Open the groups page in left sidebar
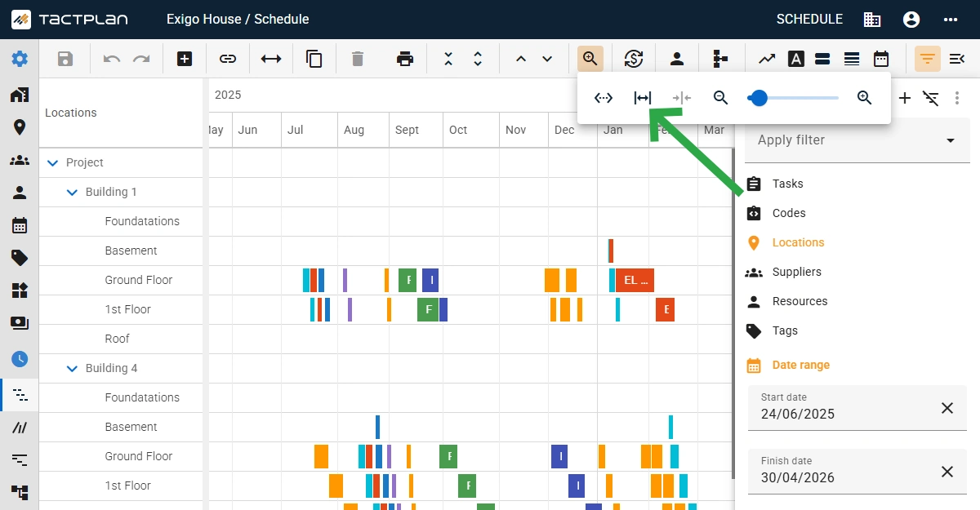This screenshot has width=980, height=510. [x=20, y=160]
